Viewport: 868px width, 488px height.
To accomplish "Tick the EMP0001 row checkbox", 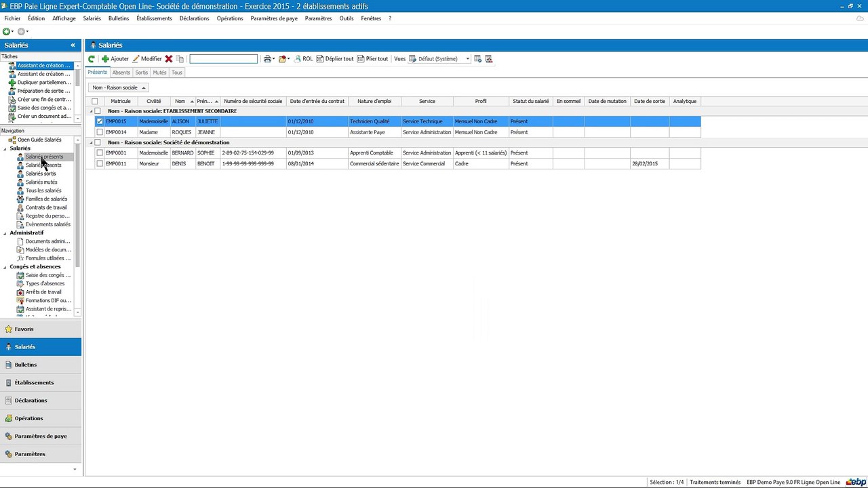I will 100,153.
